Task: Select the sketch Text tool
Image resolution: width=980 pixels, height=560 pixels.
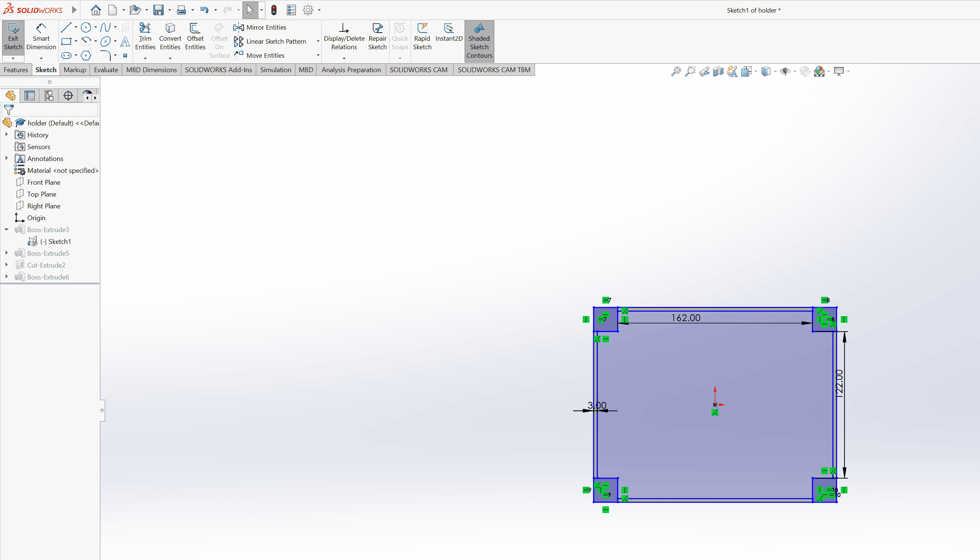Action: pyautogui.click(x=125, y=41)
